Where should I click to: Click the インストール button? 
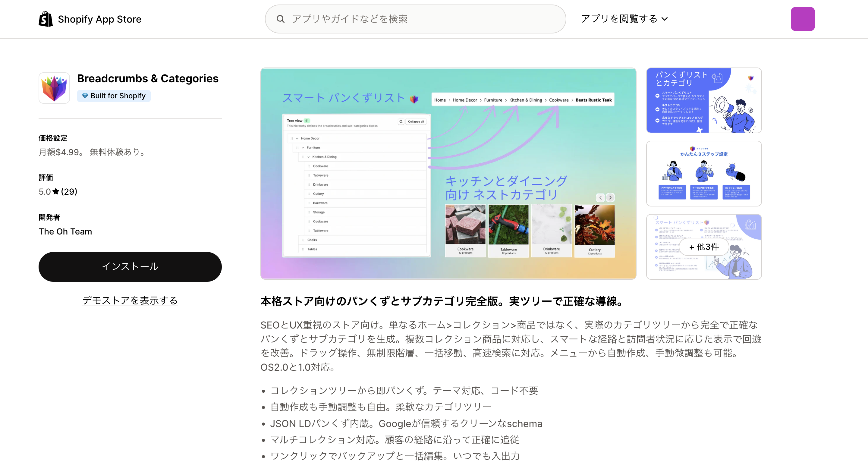point(130,266)
